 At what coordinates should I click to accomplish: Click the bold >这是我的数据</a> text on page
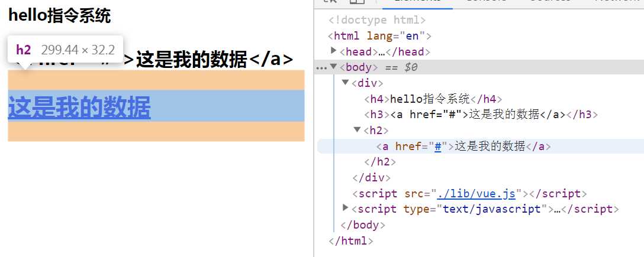click(x=209, y=60)
